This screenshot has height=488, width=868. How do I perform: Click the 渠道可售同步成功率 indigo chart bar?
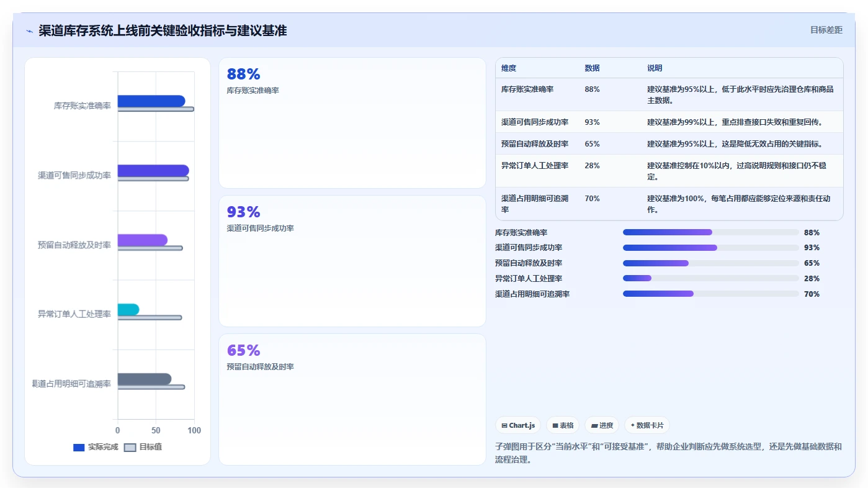click(x=153, y=171)
